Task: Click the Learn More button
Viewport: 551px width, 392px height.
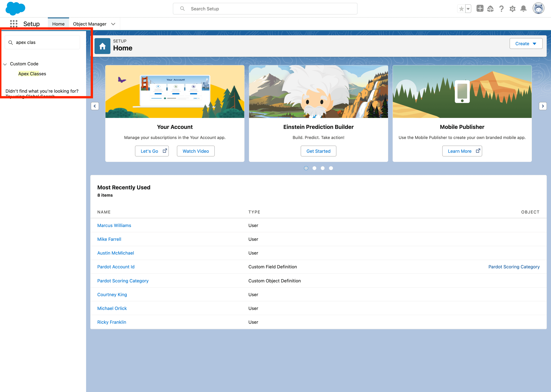Action: [x=462, y=151]
